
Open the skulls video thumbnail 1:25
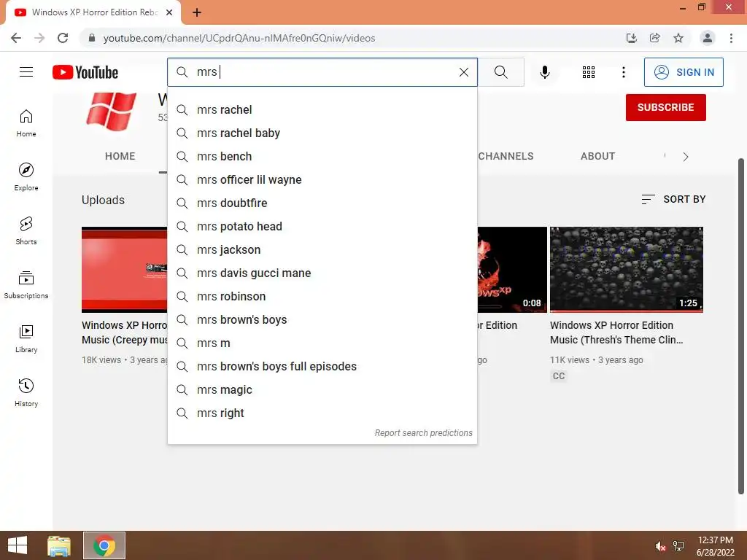[627, 270]
